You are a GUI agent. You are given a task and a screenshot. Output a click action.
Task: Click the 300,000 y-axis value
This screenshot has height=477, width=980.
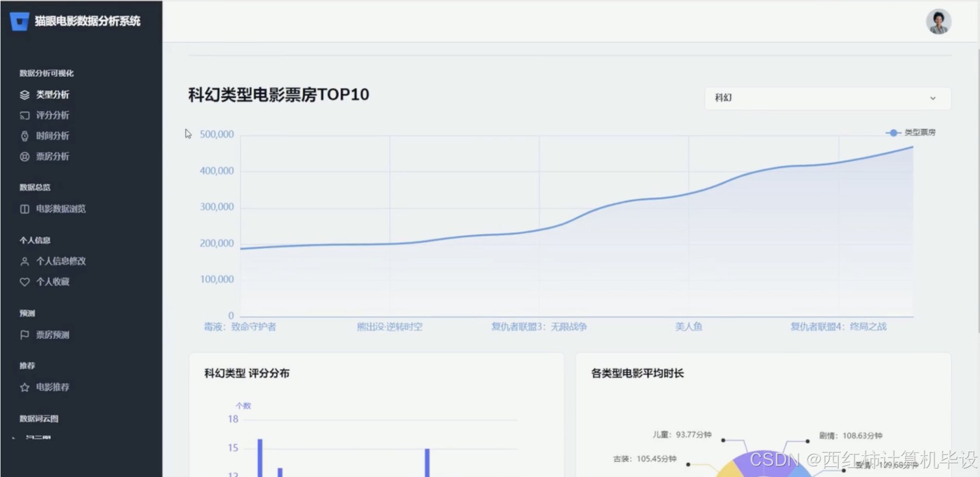click(x=216, y=207)
